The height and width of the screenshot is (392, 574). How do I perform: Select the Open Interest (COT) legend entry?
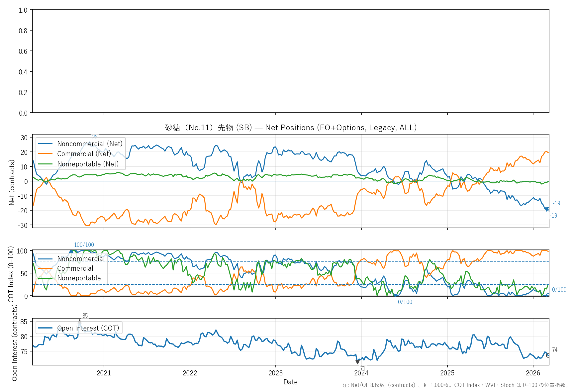tap(88, 328)
